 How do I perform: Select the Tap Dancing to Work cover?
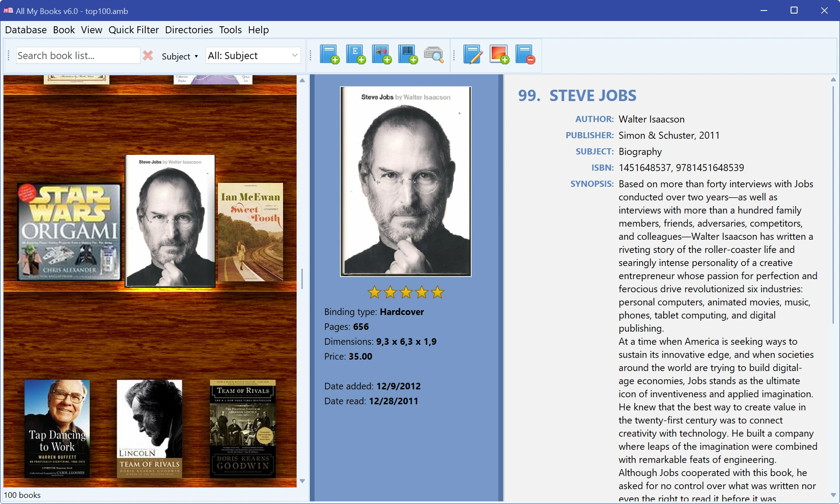tap(57, 429)
